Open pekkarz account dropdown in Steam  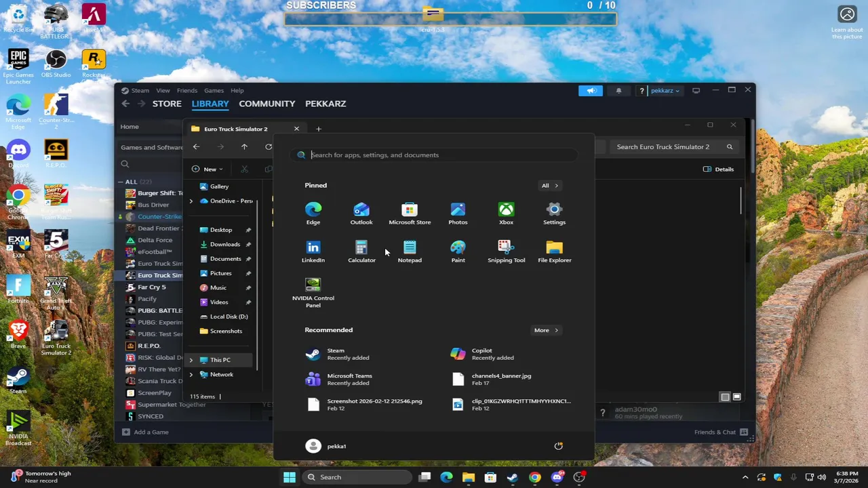665,91
